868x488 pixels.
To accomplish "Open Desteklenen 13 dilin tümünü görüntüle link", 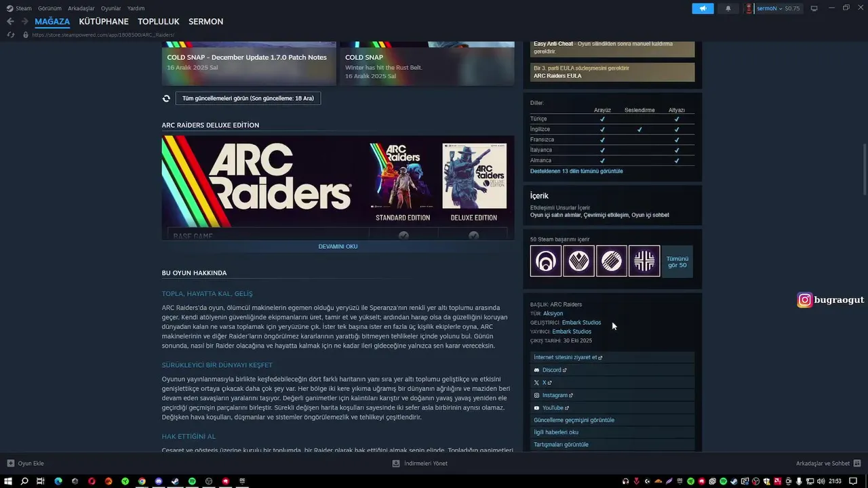I will [x=576, y=171].
